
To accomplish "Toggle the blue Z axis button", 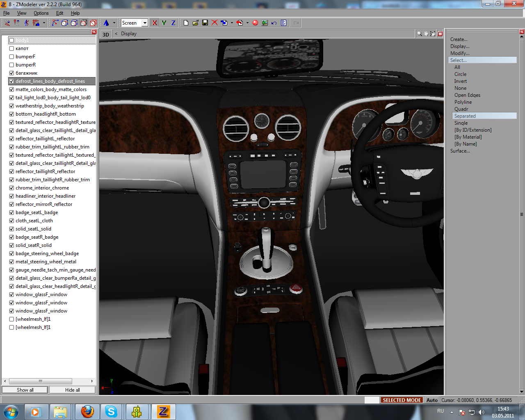I will click(x=173, y=23).
